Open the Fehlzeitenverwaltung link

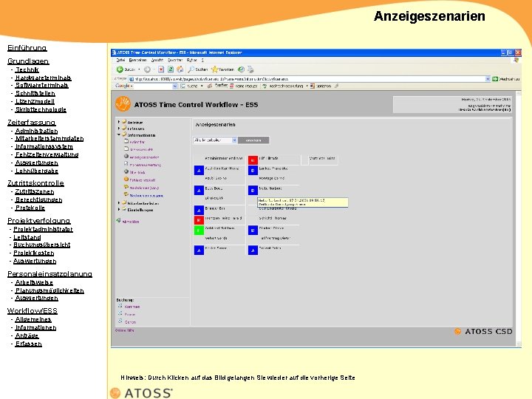coord(47,154)
